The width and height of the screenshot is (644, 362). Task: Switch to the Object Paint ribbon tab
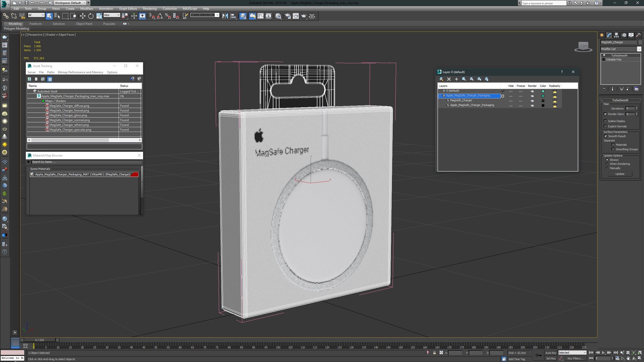pos(84,24)
